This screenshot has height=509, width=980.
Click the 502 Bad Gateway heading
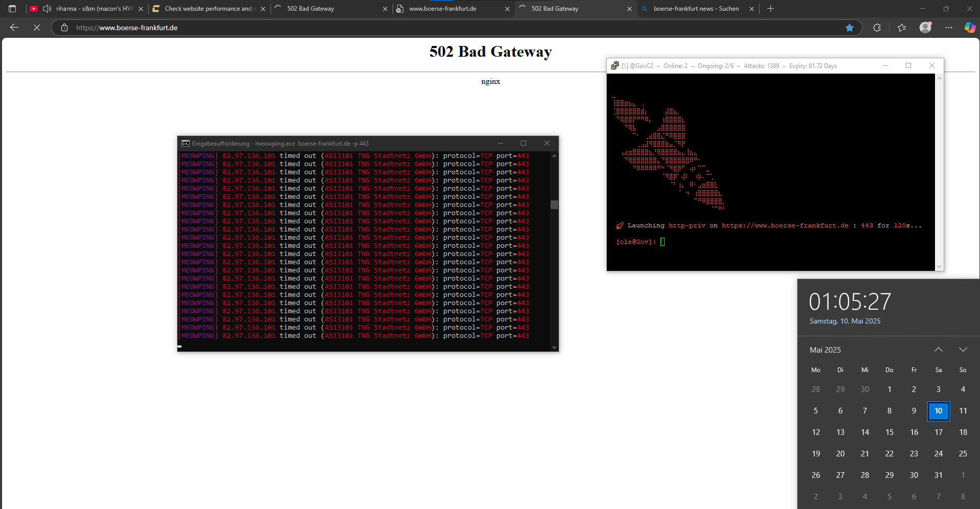click(x=491, y=52)
